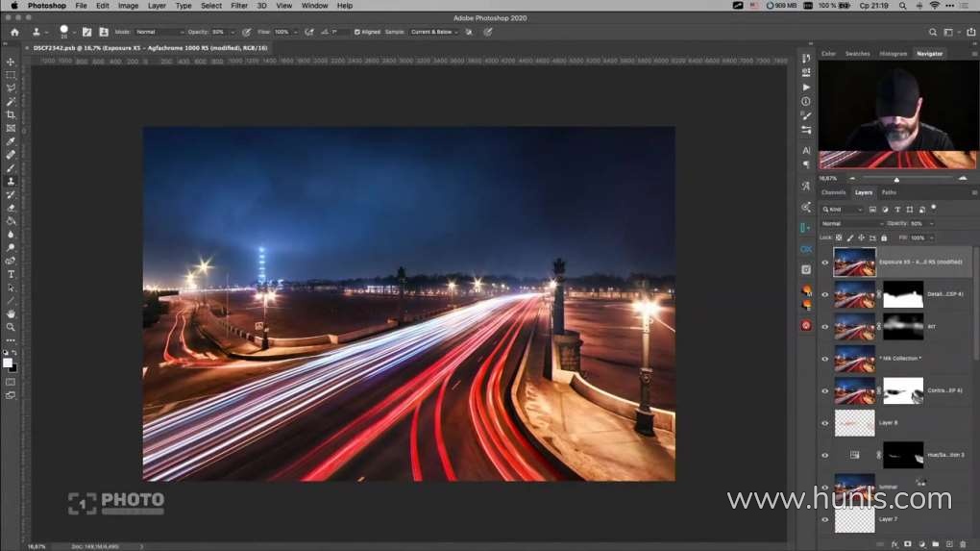Switch to the Paths tab
The height and width of the screenshot is (551, 980).
click(x=889, y=192)
